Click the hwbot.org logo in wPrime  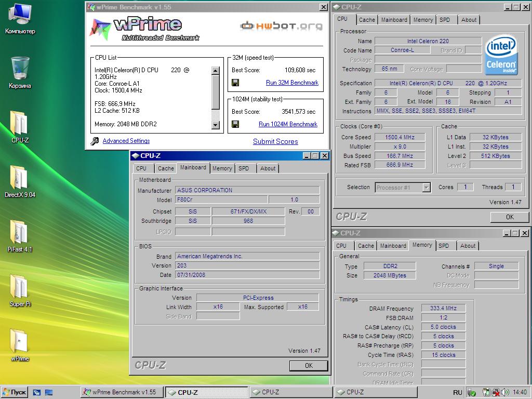coord(281,26)
